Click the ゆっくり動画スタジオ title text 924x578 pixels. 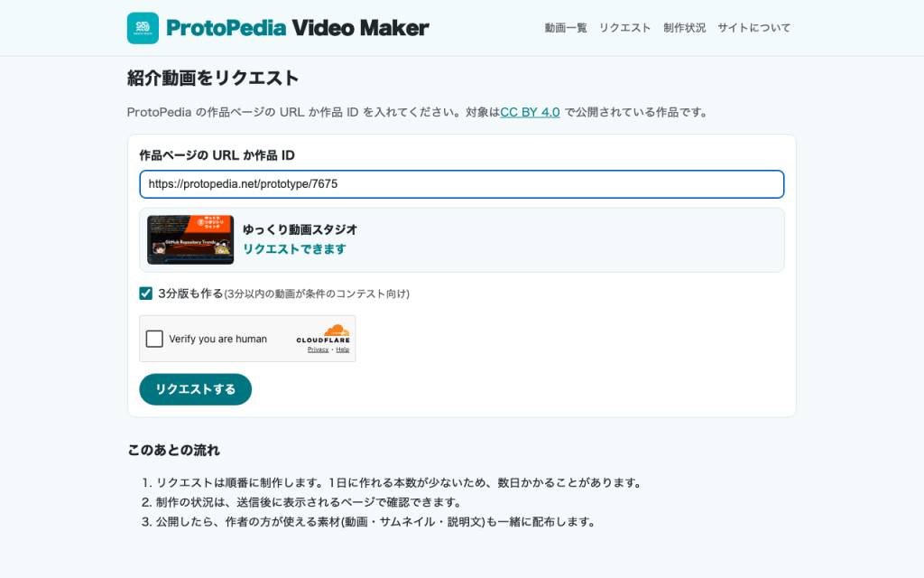pyautogui.click(x=300, y=229)
